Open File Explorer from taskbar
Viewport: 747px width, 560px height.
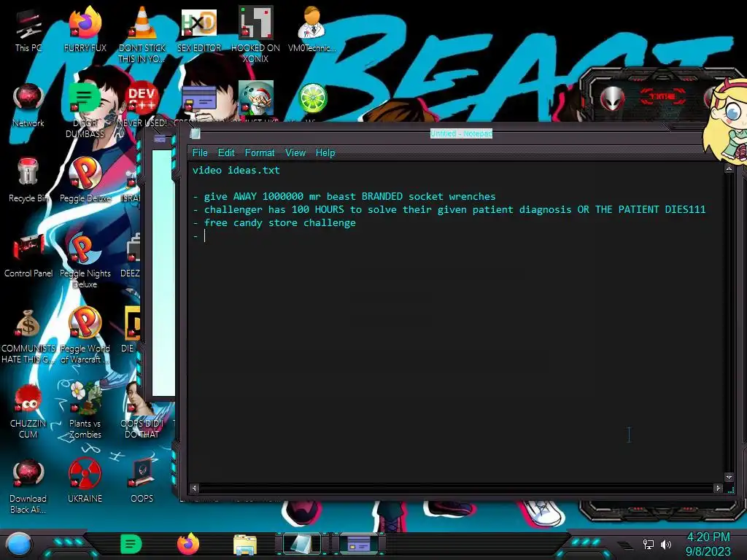pos(245,544)
